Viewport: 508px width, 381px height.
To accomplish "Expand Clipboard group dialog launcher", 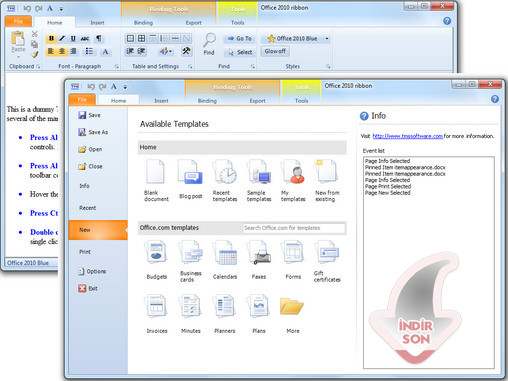I will [38, 66].
